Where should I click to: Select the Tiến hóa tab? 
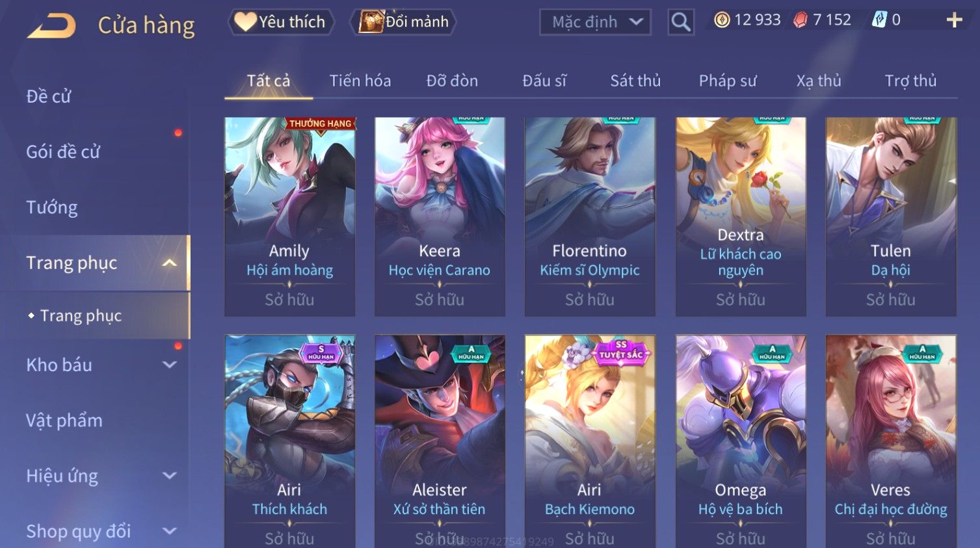click(x=360, y=81)
